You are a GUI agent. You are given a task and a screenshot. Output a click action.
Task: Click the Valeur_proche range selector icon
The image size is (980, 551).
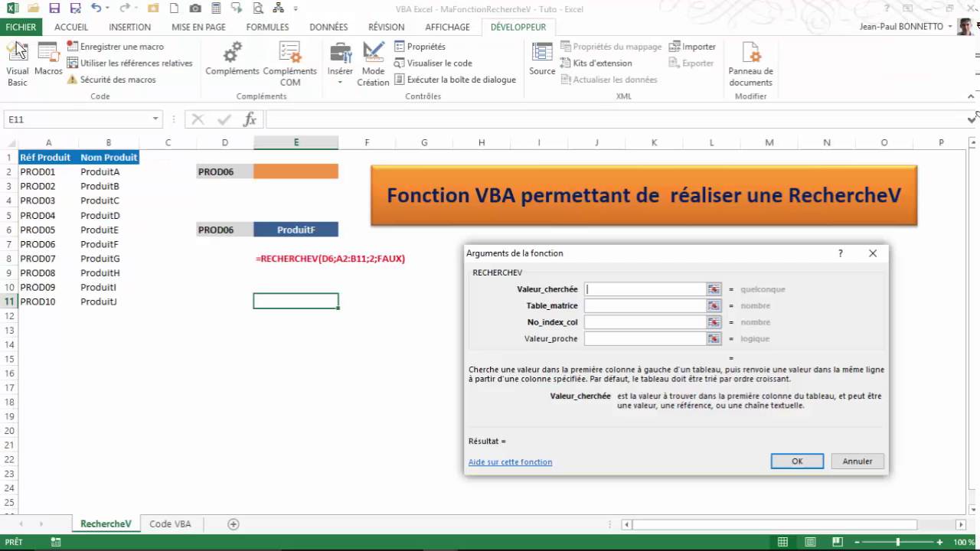[x=714, y=338]
